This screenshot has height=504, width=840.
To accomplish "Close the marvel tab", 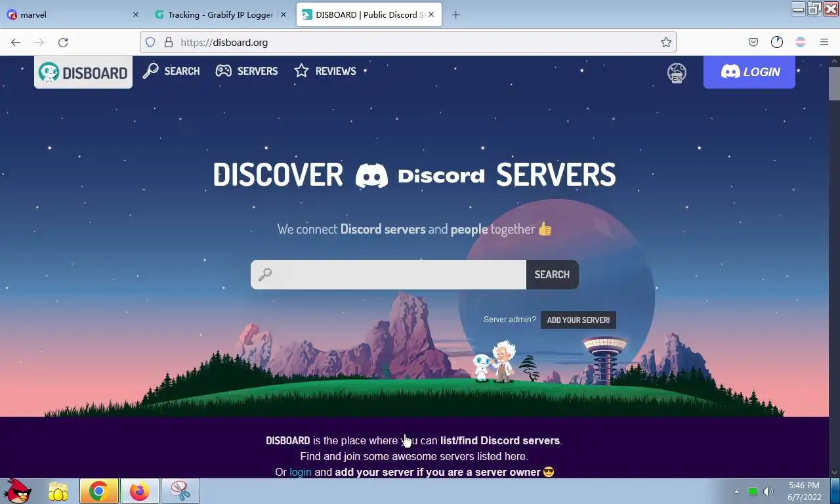I will [136, 14].
